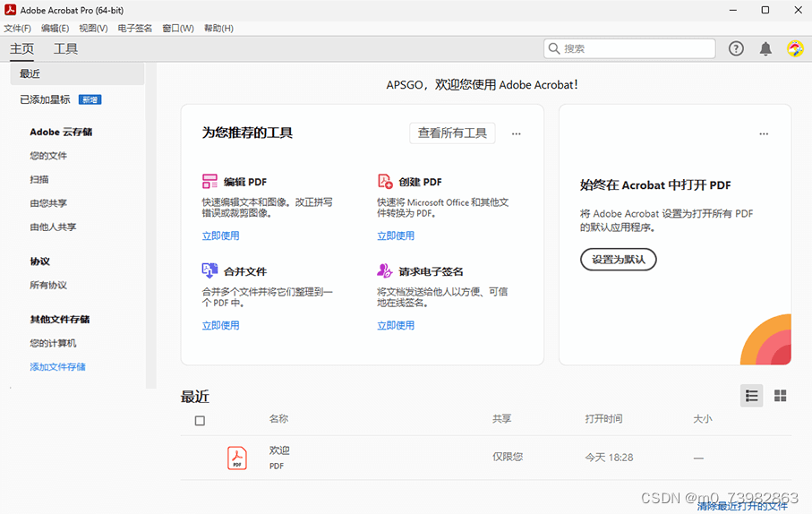Open the more options menu of the recommended tools card

point(517,133)
